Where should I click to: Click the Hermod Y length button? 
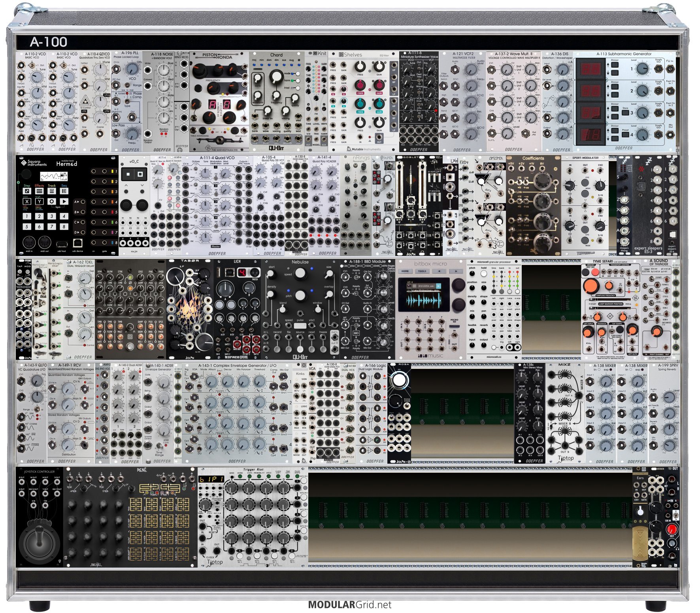point(39,201)
